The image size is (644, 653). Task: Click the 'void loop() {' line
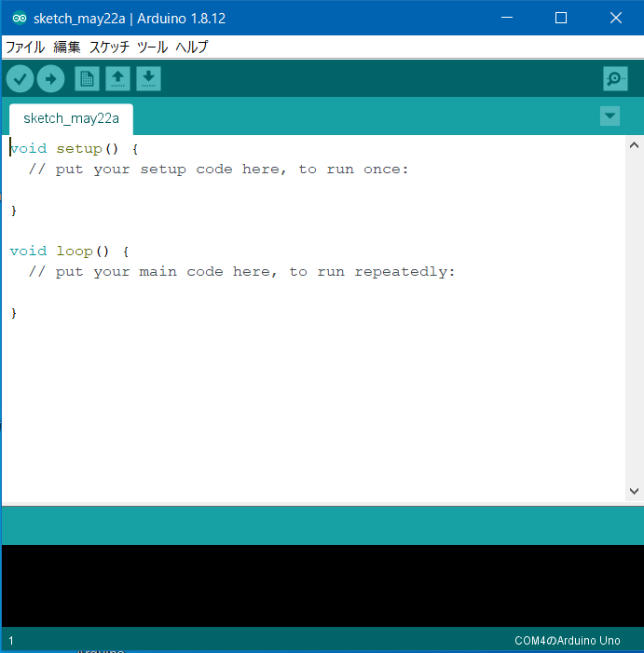(x=69, y=252)
